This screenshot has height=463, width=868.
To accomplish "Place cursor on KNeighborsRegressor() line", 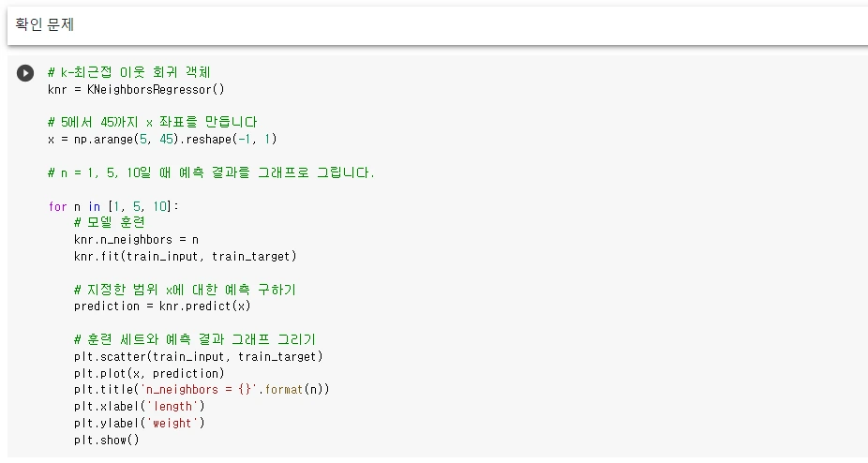I will [136, 90].
